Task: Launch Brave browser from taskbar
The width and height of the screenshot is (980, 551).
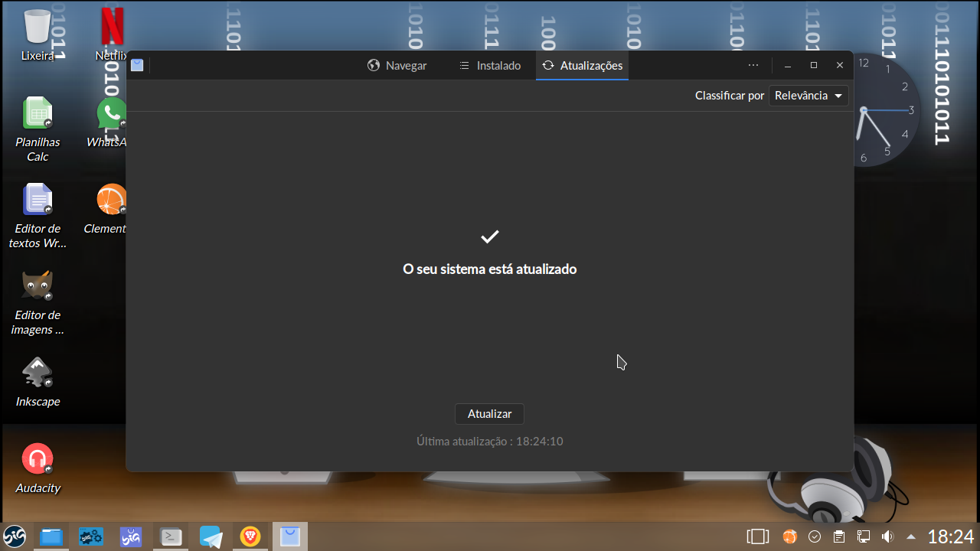Action: tap(250, 536)
